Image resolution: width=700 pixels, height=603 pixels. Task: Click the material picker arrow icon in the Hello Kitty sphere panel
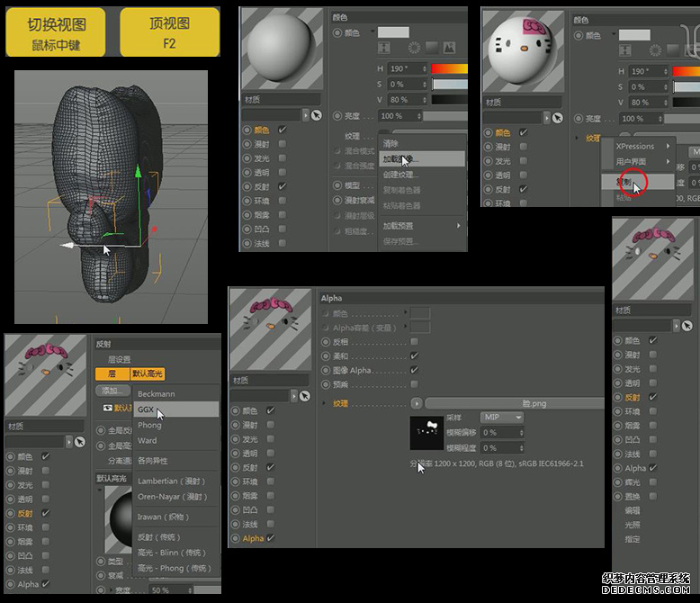(x=557, y=118)
